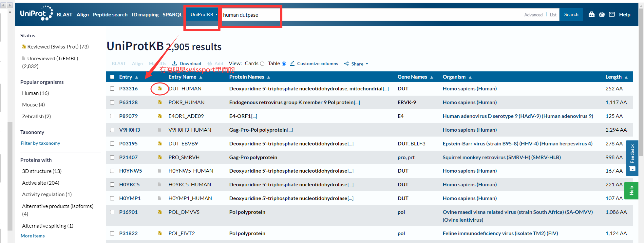Click reviewed icon in E4OR1_ADE09 row
This screenshot has width=644, height=243.
160,116
